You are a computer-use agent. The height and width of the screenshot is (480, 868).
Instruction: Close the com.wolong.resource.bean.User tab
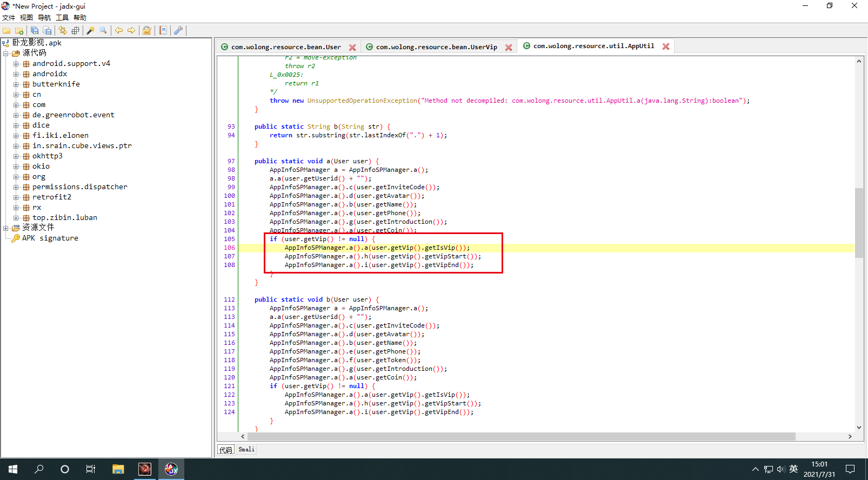tap(352, 48)
